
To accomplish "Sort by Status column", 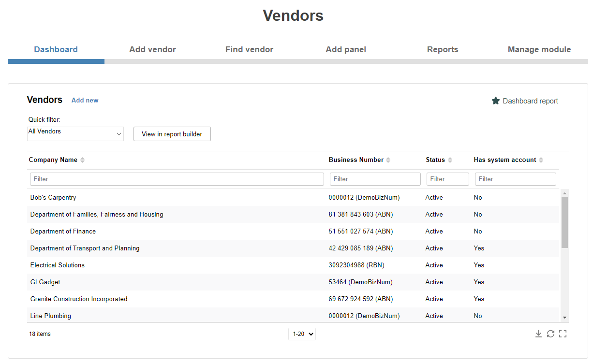I will 450,160.
